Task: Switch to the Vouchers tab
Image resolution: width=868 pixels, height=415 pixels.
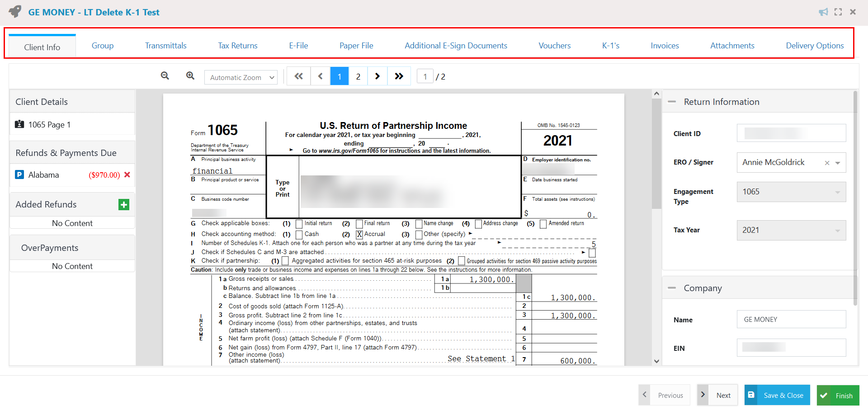Action: pos(554,45)
